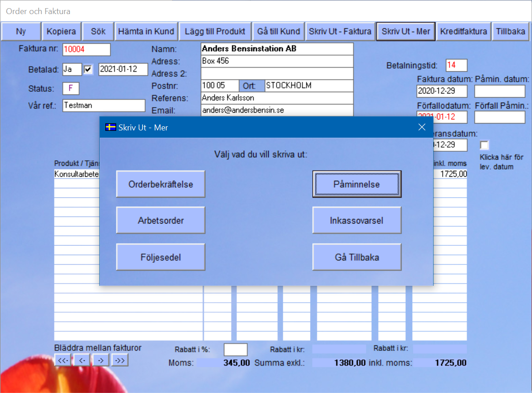Viewport: 532px width, 393px height.
Task: Focus the Betalningstid field
Action: tap(456, 65)
